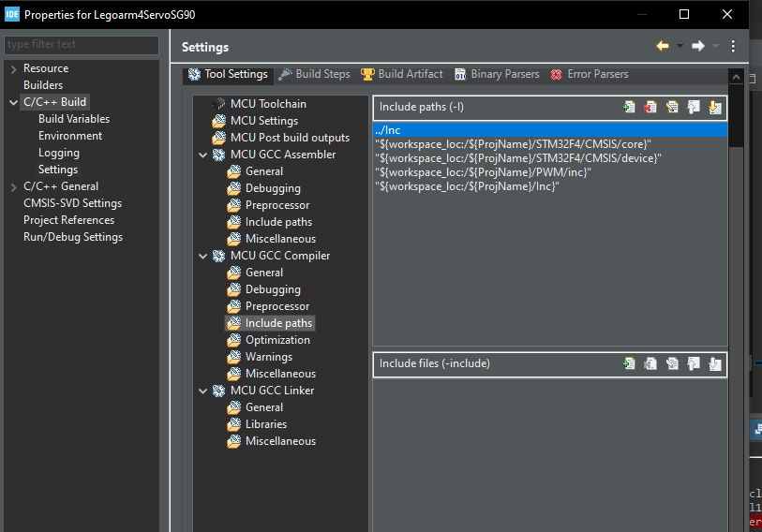Collapse MCU GCC Compiler section
762x532 pixels.
pyautogui.click(x=203, y=256)
